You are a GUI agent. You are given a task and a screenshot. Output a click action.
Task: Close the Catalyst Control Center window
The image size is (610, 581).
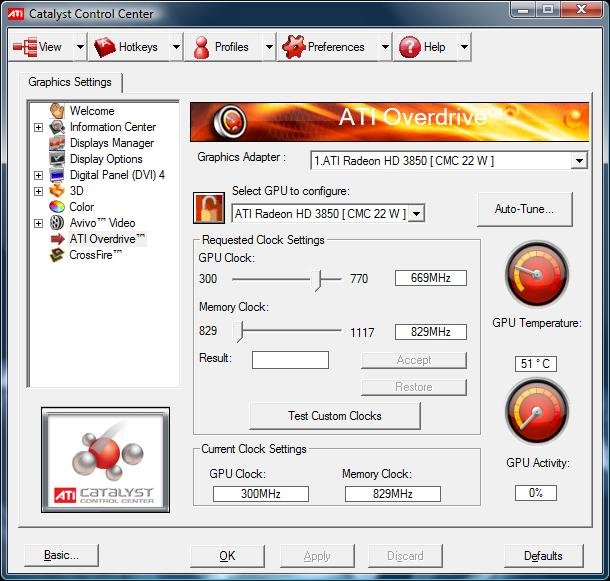581,9
